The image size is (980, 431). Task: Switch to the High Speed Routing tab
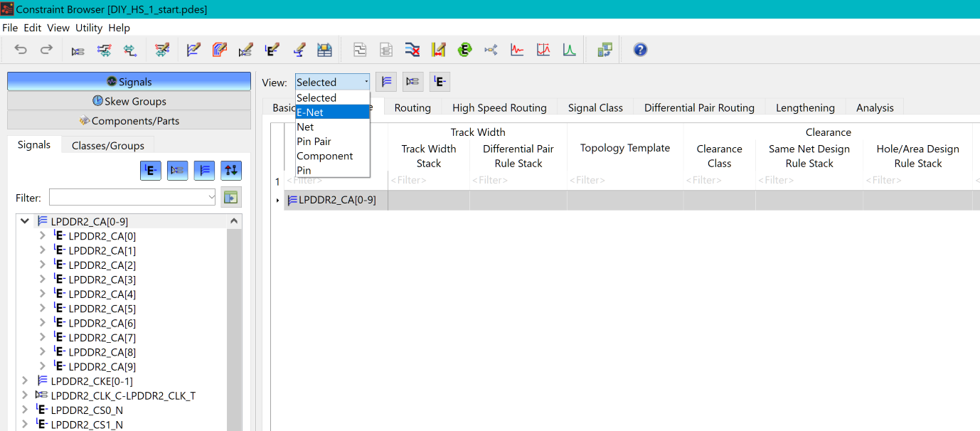point(499,107)
